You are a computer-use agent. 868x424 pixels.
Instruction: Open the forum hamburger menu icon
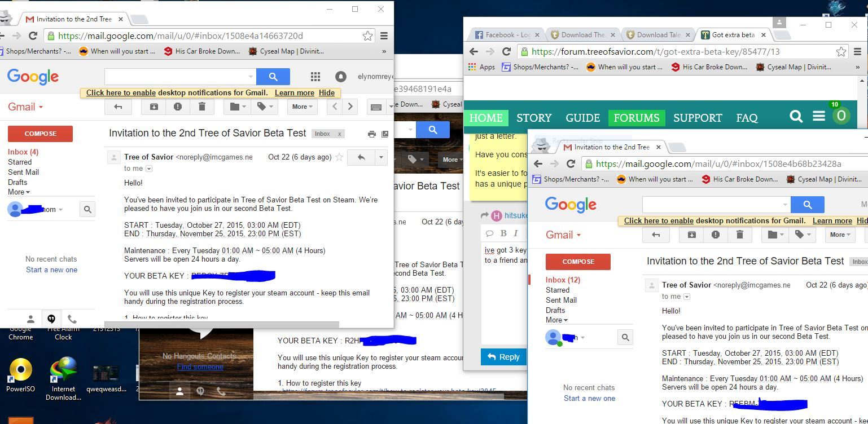(x=819, y=116)
